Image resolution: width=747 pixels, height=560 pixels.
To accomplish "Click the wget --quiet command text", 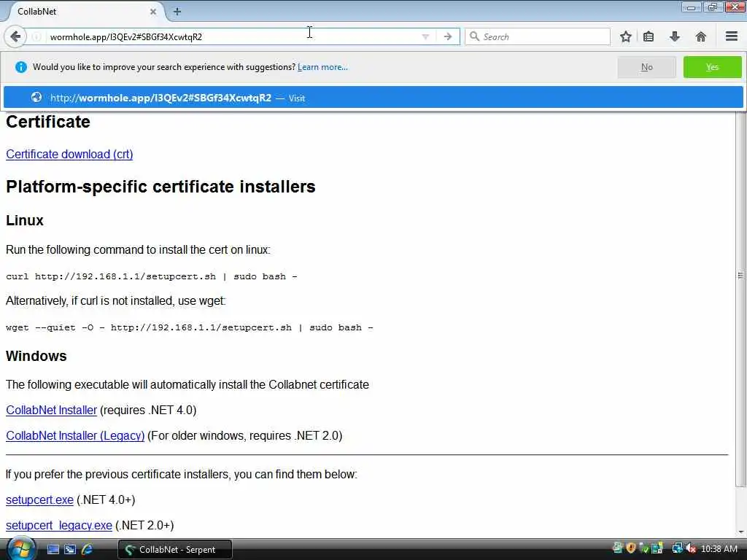I will point(189,327).
